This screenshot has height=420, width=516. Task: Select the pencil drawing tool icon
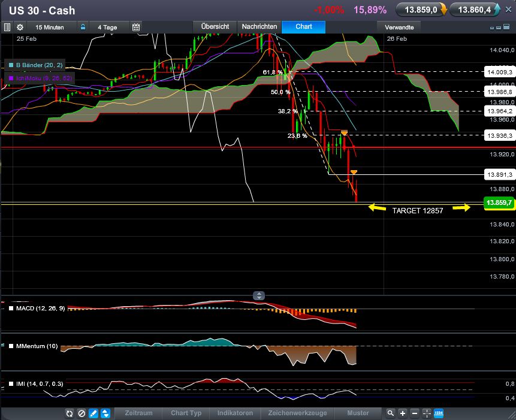[93, 413]
